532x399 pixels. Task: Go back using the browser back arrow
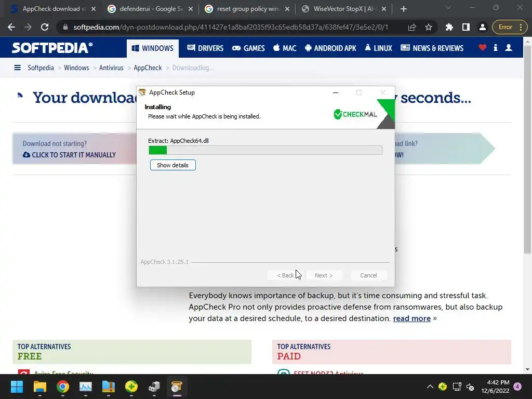[x=11, y=27]
